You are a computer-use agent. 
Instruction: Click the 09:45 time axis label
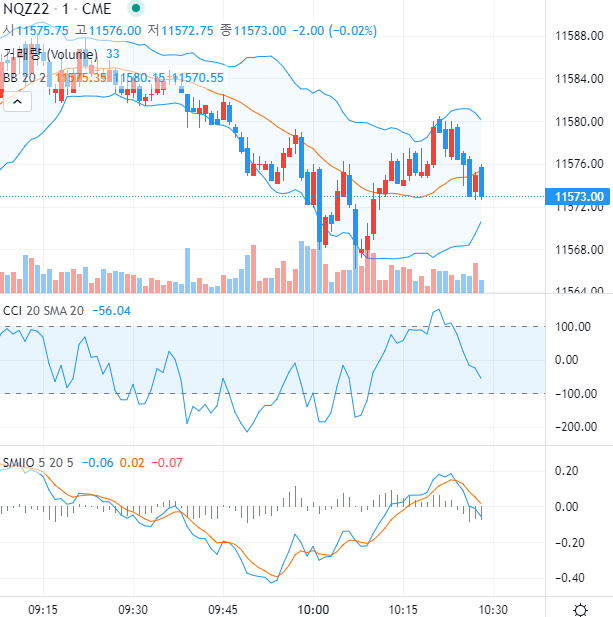click(x=223, y=609)
